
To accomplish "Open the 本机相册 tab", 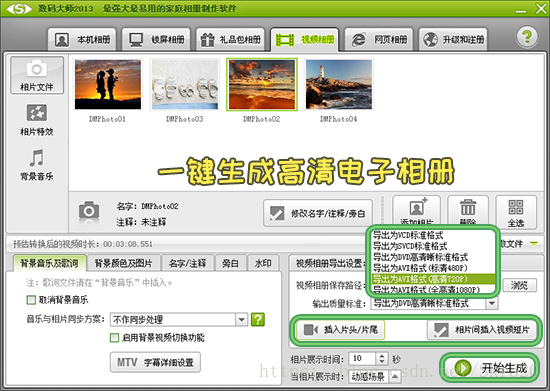I will 82,39.
